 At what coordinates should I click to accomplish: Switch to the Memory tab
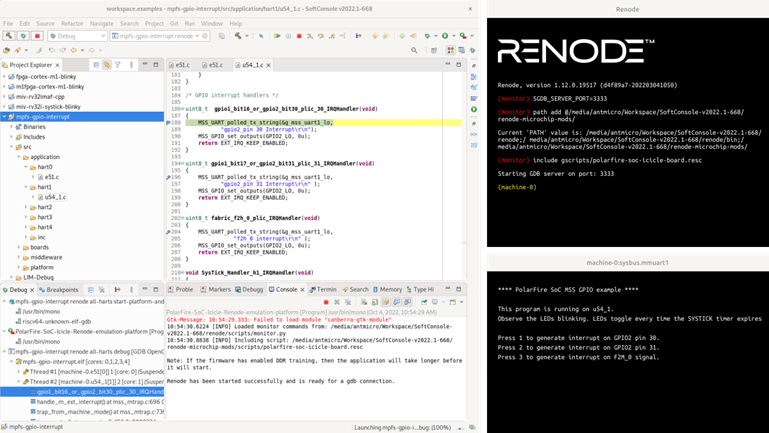[387, 290]
